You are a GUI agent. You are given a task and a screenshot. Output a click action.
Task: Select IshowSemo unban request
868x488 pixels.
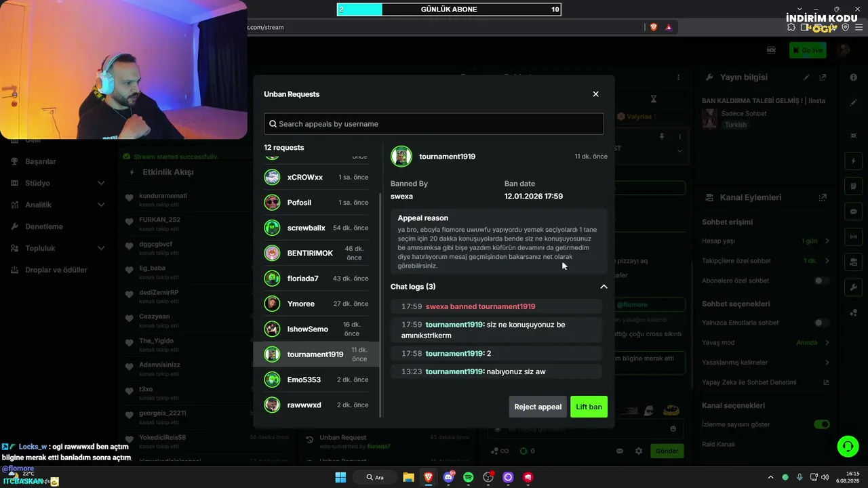(x=316, y=329)
